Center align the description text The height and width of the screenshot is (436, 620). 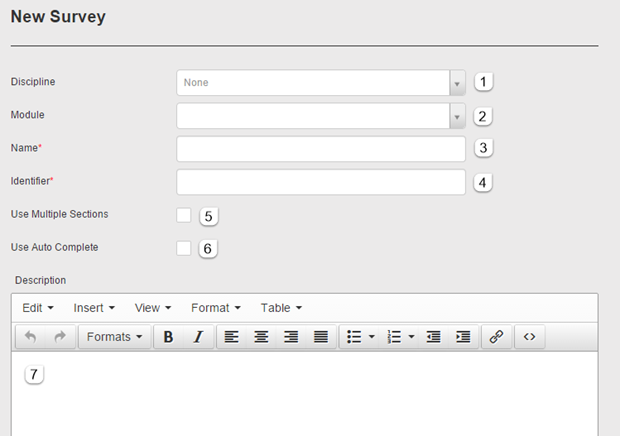(261, 337)
